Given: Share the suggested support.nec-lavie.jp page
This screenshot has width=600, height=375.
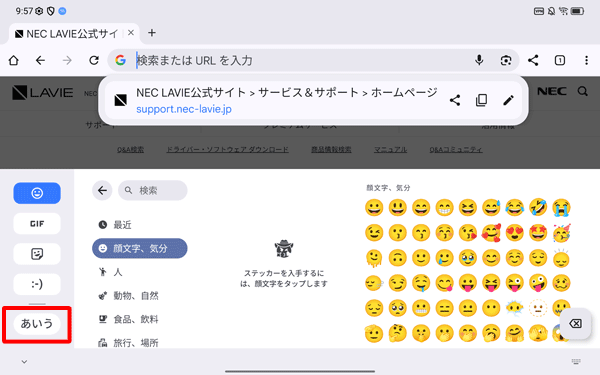Looking at the screenshot, I should coord(455,101).
